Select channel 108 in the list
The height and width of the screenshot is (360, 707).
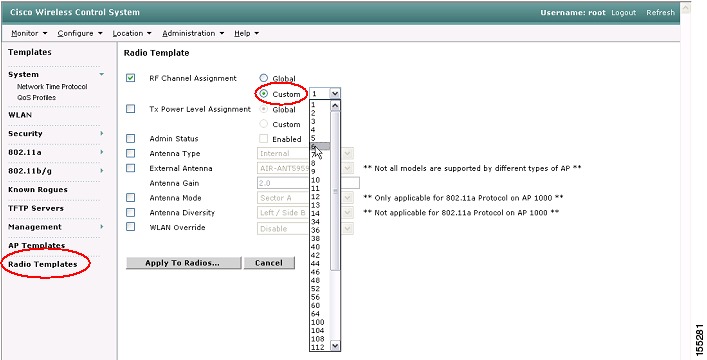tap(320, 339)
